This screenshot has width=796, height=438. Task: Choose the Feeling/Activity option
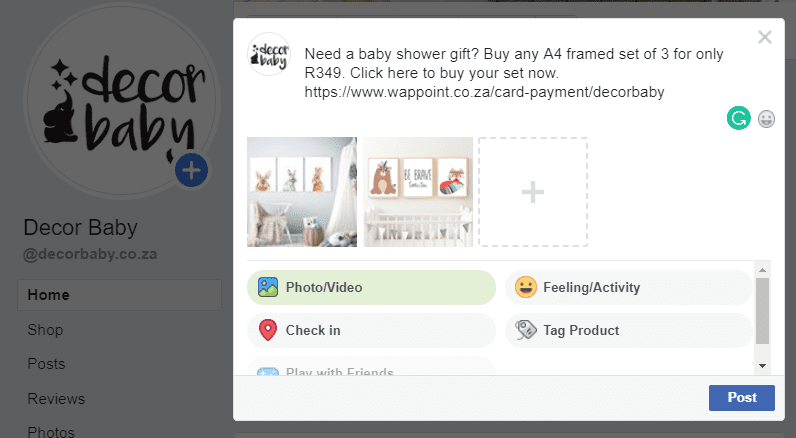click(628, 287)
